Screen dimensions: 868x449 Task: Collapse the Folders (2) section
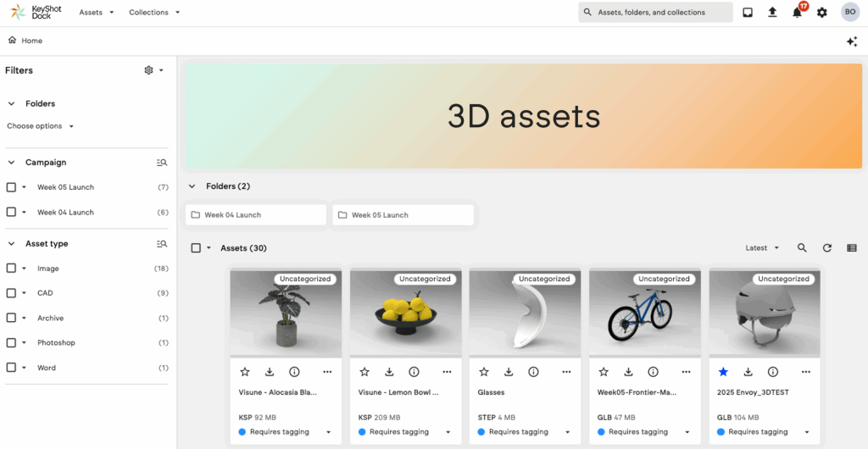192,186
